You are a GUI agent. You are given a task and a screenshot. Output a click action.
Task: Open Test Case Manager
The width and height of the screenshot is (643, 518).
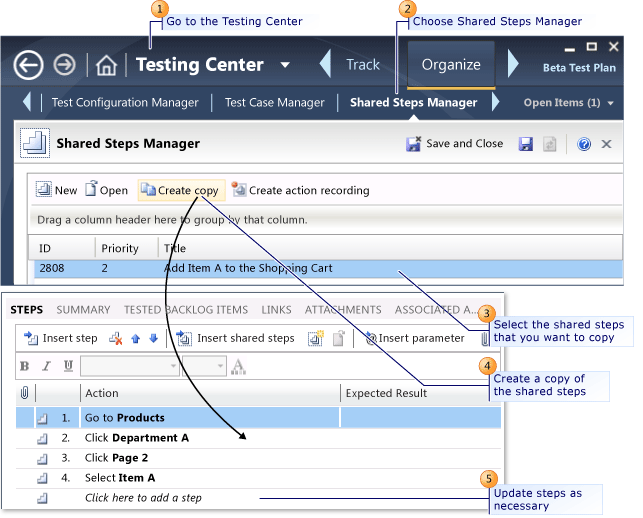tap(274, 102)
